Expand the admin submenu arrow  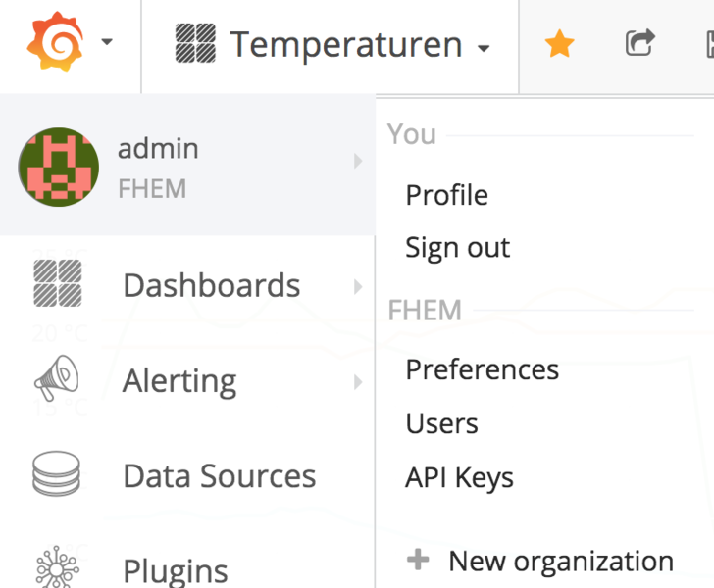click(x=358, y=161)
